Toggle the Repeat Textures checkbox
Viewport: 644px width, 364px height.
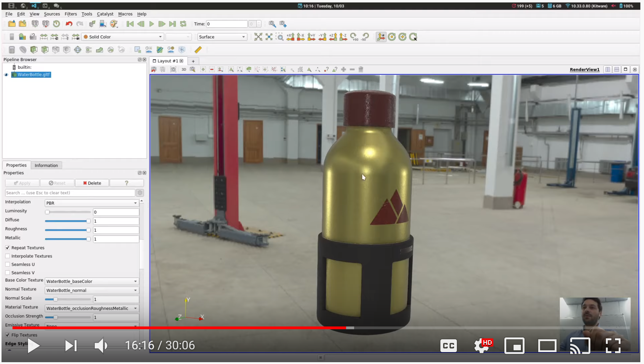(8, 248)
